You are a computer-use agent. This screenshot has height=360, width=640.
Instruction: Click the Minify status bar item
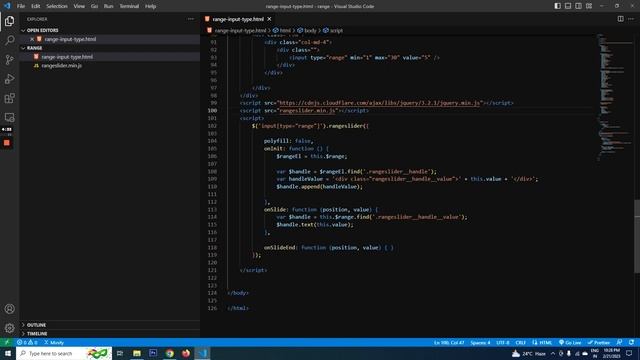54,342
